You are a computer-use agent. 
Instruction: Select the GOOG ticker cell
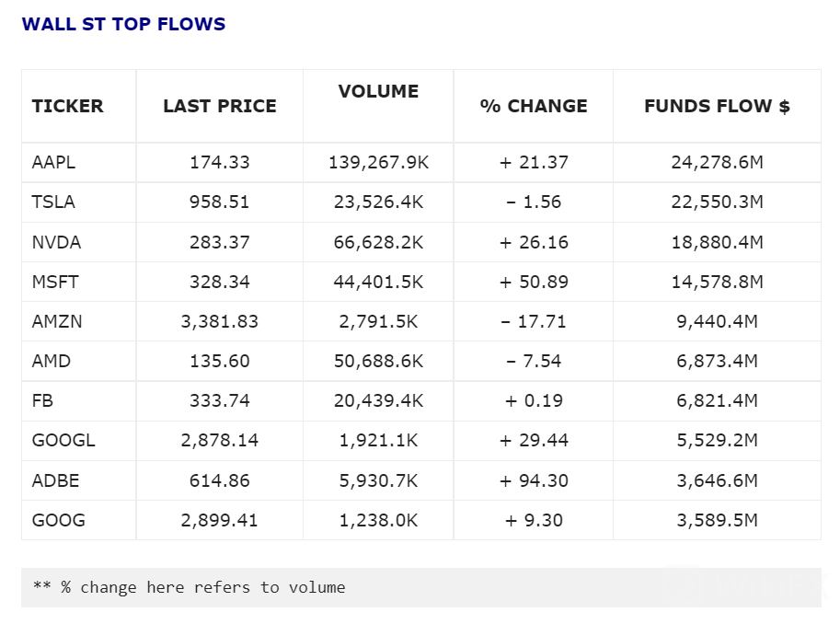58,520
